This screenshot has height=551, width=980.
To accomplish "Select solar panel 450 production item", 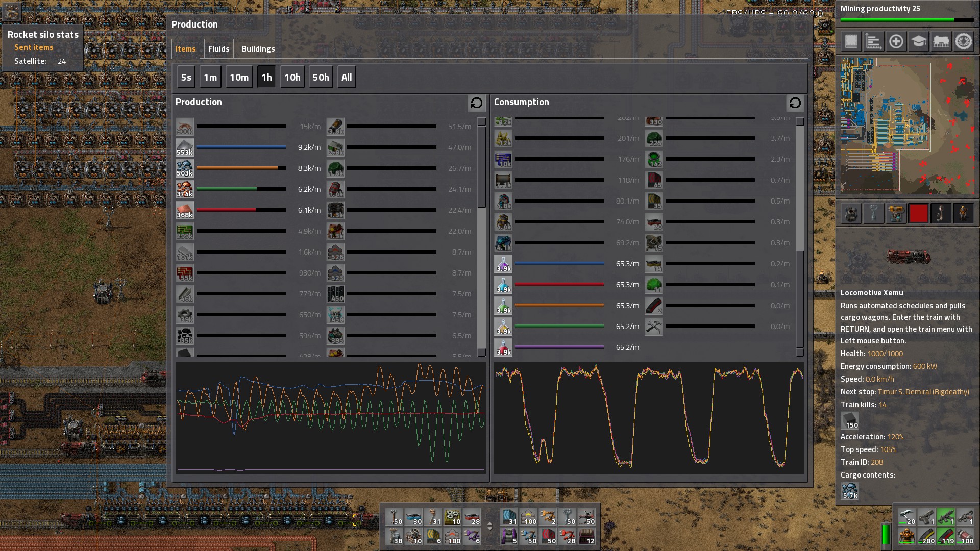I will pyautogui.click(x=335, y=294).
